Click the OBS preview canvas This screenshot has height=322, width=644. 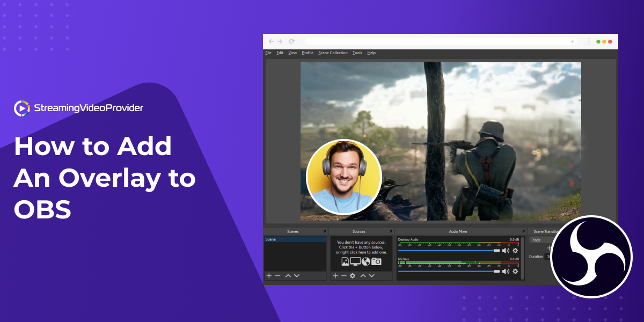coord(441,141)
